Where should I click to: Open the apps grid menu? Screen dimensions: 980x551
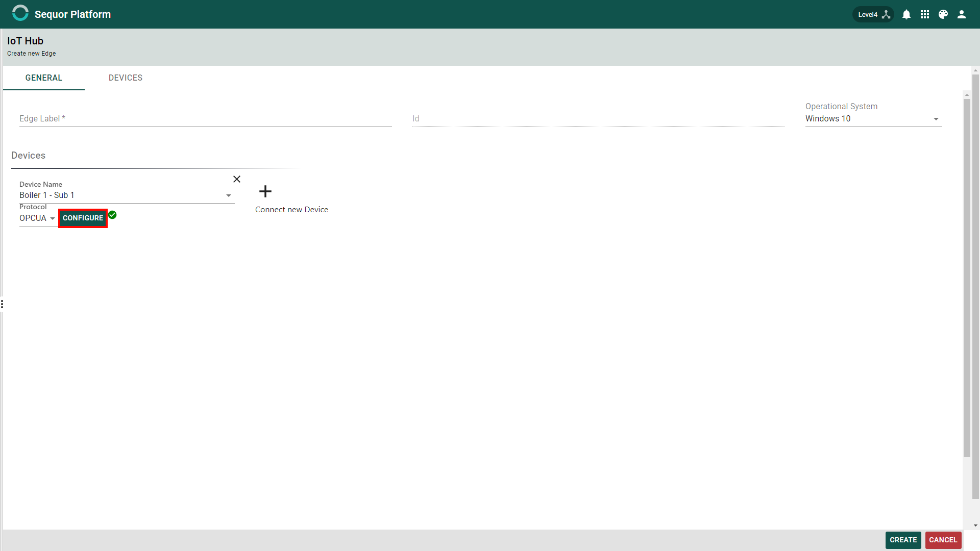coord(925,14)
